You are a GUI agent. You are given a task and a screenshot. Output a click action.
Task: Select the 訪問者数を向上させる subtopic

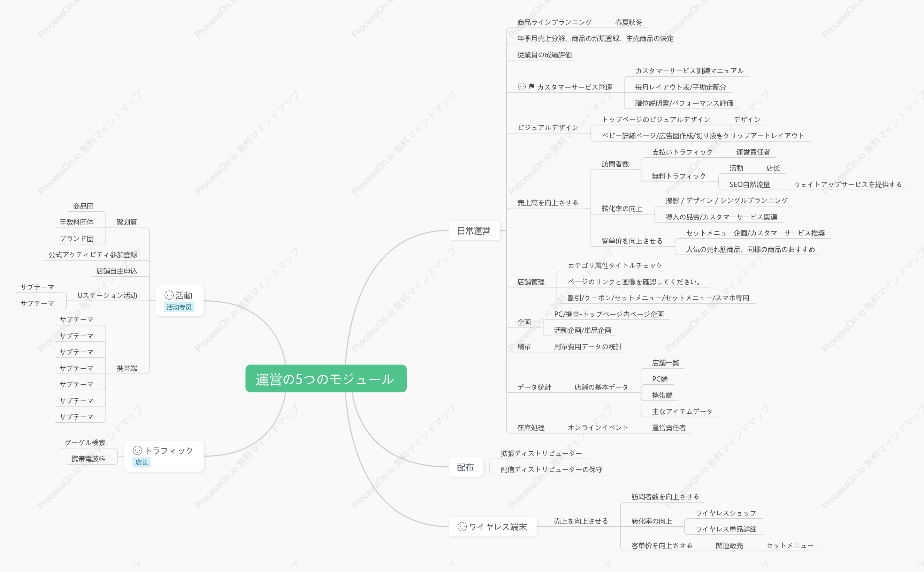pyautogui.click(x=665, y=497)
